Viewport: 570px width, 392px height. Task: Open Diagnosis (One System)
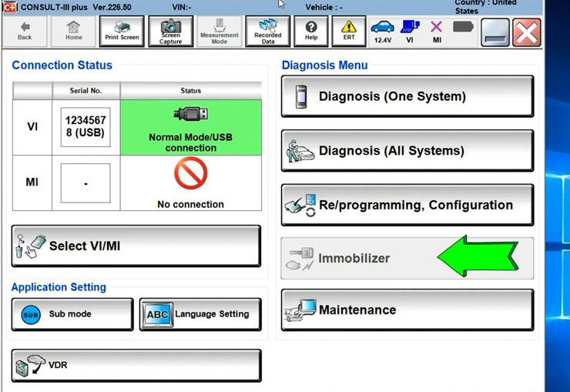pyautogui.click(x=407, y=96)
